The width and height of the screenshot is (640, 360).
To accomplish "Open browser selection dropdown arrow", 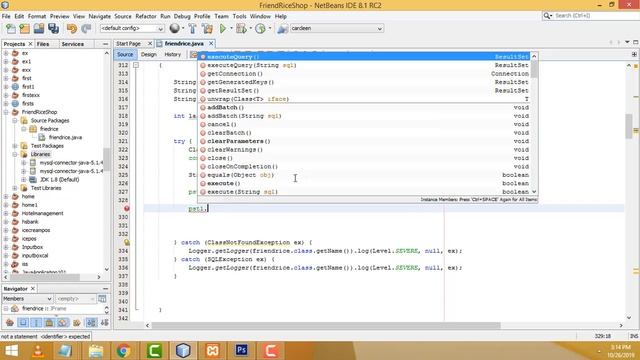I will [x=182, y=29].
